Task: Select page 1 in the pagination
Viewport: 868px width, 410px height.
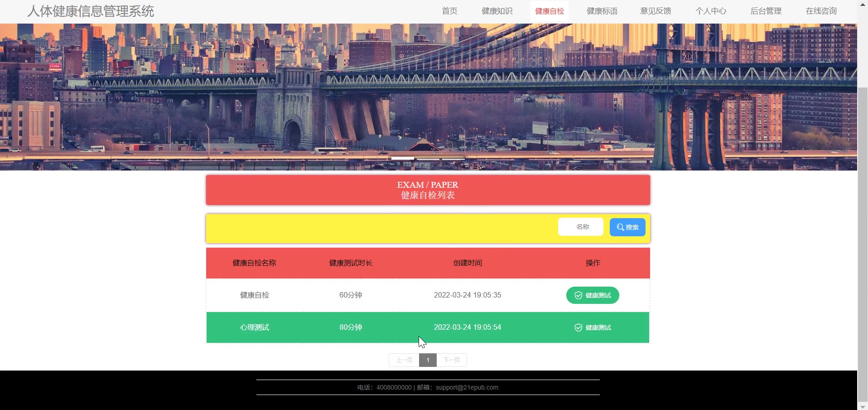Action: click(428, 360)
